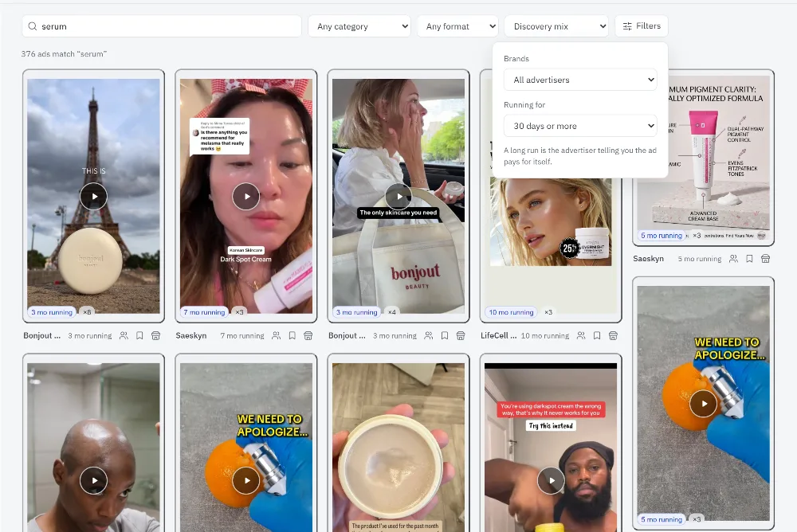Screen dimensions: 797x532
Task: Open store icon on LifeCell card
Action: click(614, 335)
